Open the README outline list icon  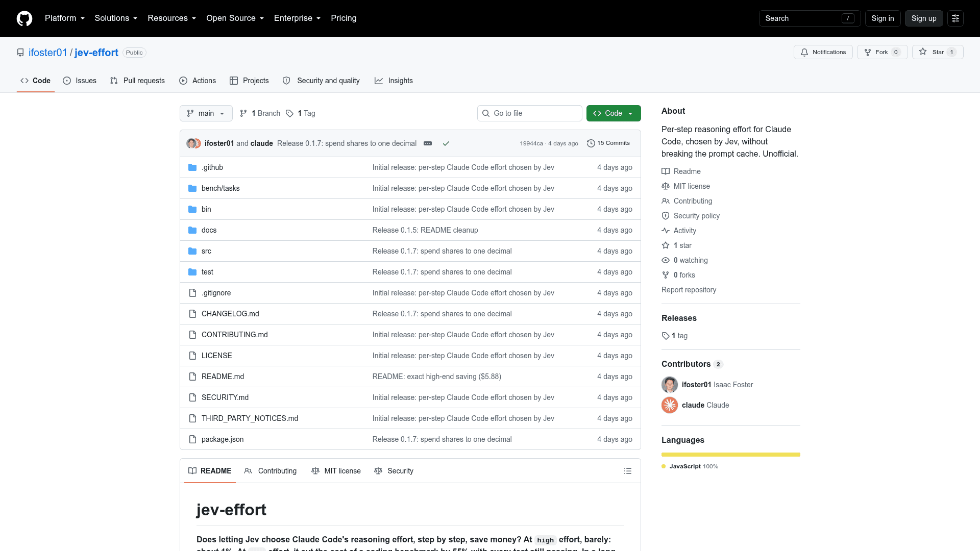(628, 471)
